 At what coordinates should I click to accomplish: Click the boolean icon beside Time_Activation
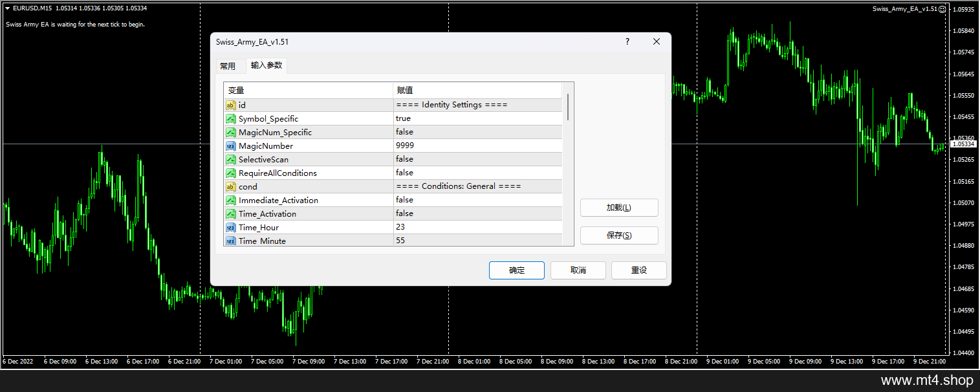[230, 213]
